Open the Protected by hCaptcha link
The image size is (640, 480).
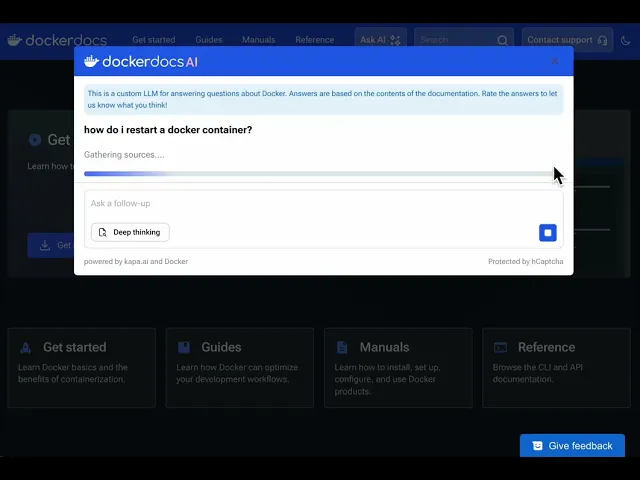point(525,262)
